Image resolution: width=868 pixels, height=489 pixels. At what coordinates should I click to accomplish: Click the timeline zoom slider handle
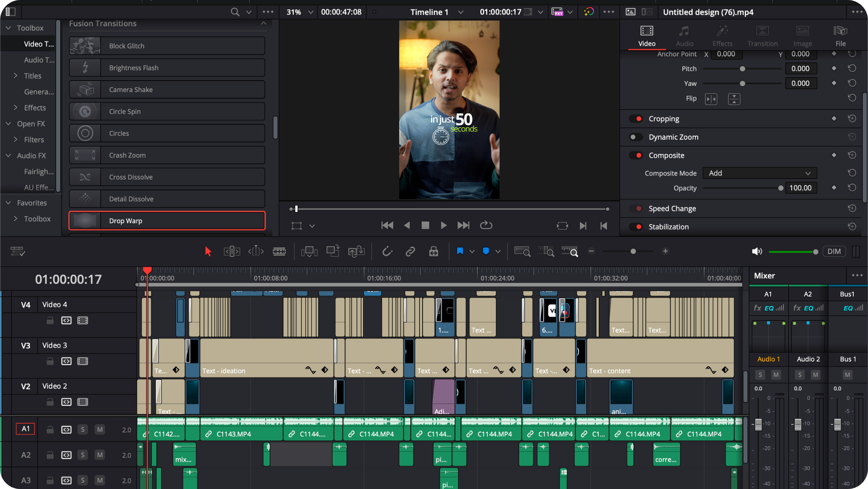(633, 251)
